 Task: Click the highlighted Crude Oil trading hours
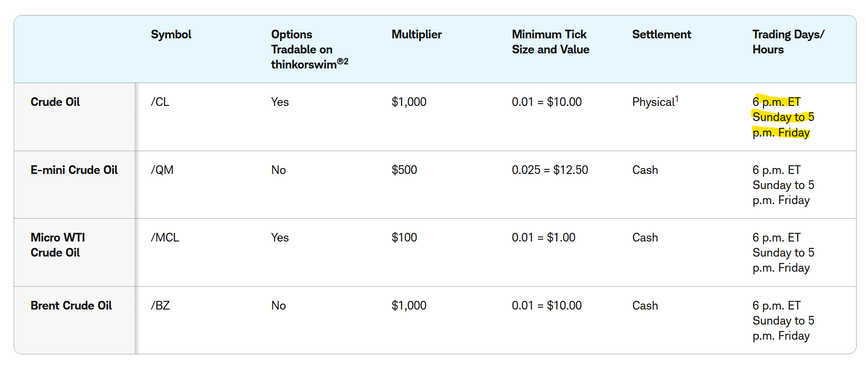[783, 117]
